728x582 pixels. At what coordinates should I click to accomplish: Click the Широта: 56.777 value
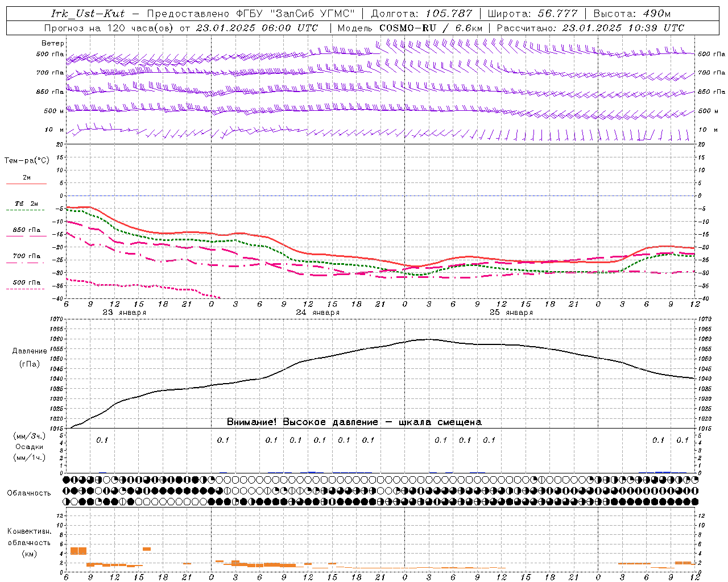(533, 14)
